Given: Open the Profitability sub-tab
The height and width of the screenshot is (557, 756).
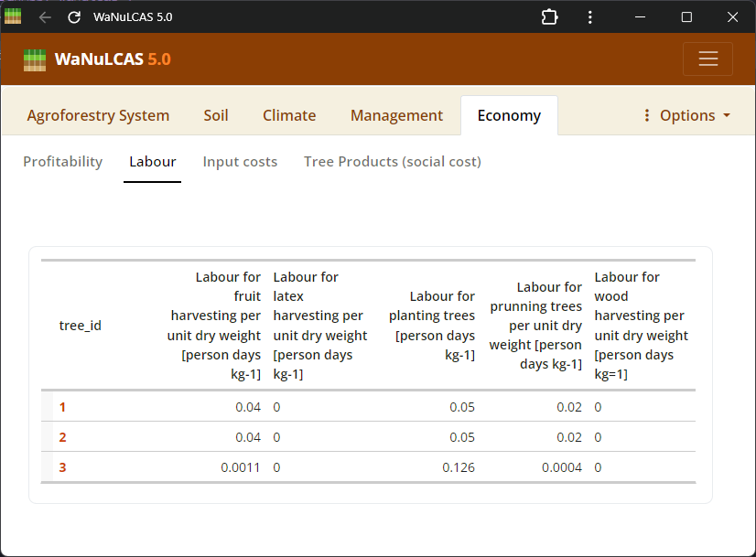Looking at the screenshot, I should click(x=62, y=162).
